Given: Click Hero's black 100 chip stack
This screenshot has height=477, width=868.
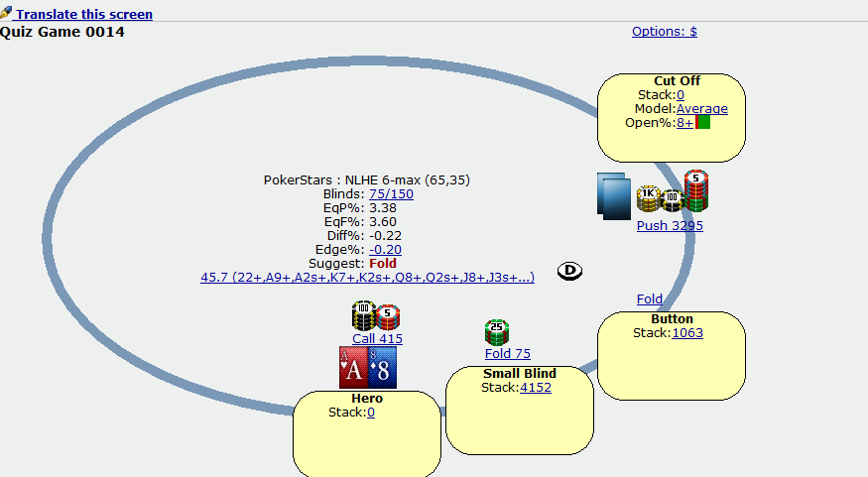Looking at the screenshot, I should (x=364, y=315).
